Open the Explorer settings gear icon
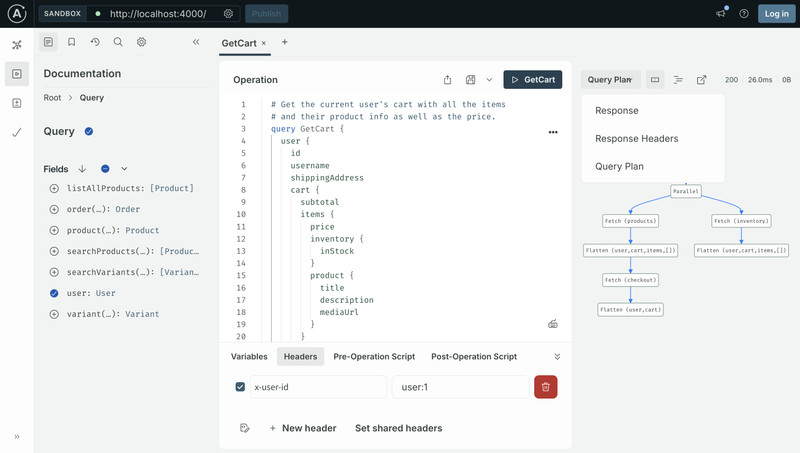This screenshot has height=453, width=800. pyautogui.click(x=141, y=42)
